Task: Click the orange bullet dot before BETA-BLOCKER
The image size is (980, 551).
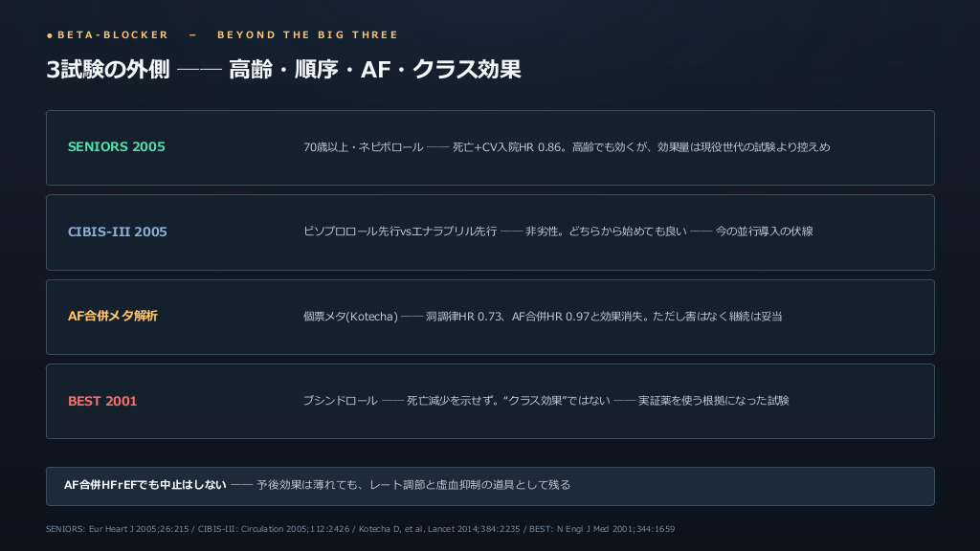Action: pyautogui.click(x=50, y=35)
